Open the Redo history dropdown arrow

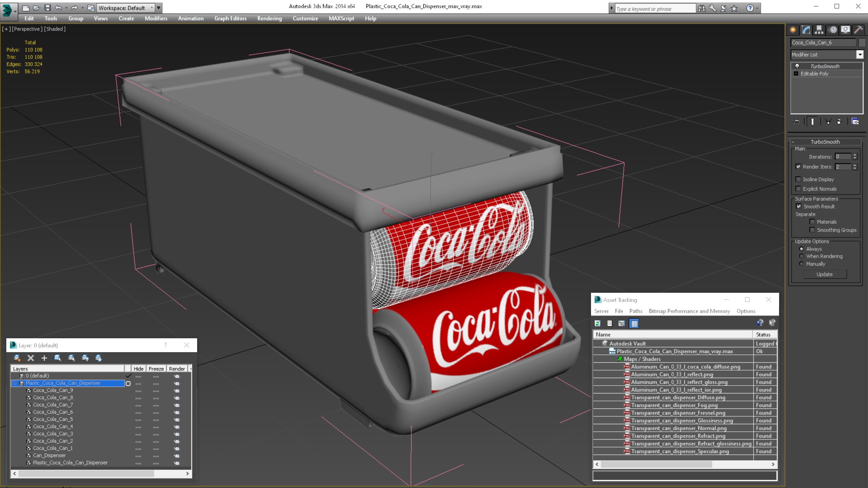pyautogui.click(x=82, y=8)
